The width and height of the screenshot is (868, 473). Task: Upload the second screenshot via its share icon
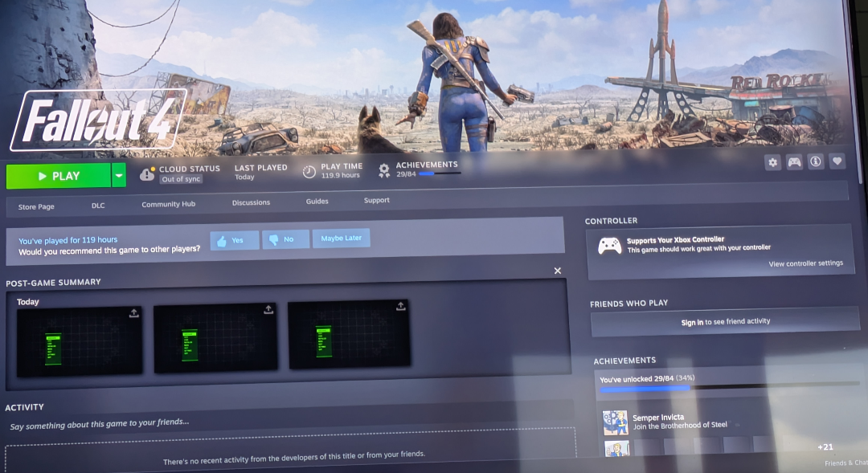(268, 309)
